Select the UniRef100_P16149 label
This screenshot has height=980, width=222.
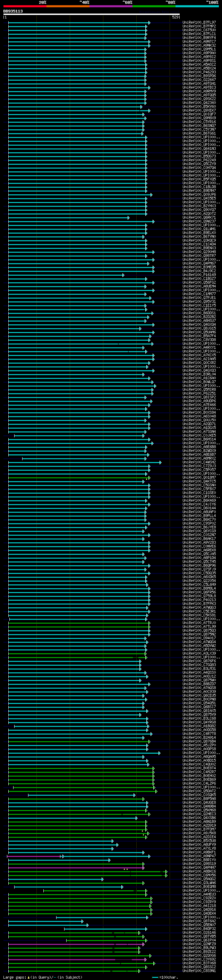point(199,275)
